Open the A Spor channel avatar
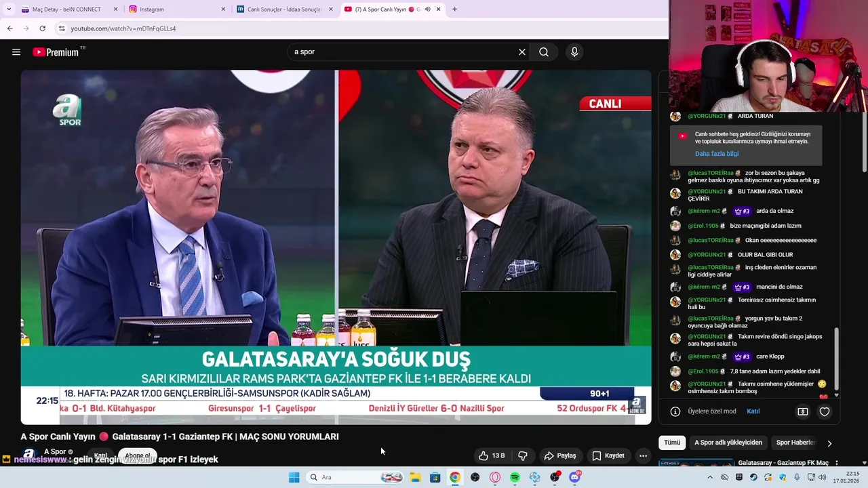This screenshot has width=868, height=488. (x=29, y=454)
